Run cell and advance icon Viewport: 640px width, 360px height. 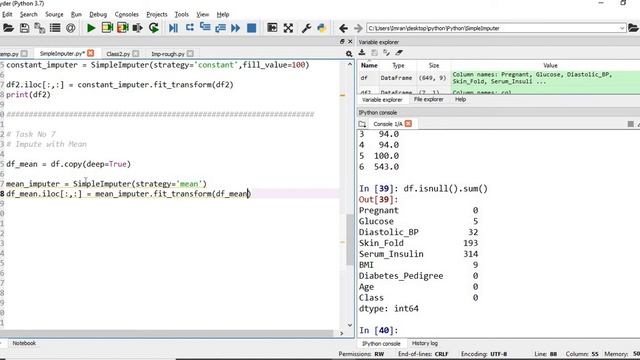pos(122,28)
